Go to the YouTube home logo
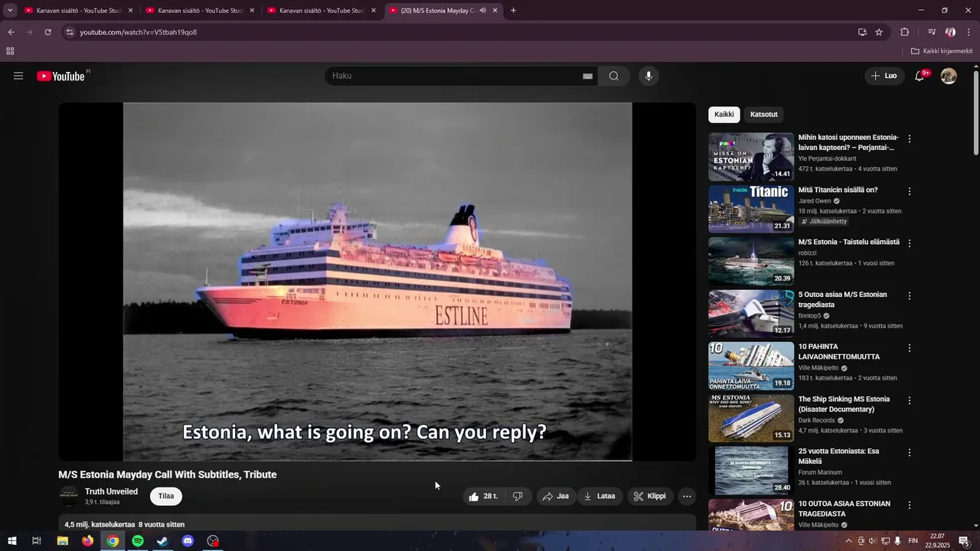 coord(60,76)
